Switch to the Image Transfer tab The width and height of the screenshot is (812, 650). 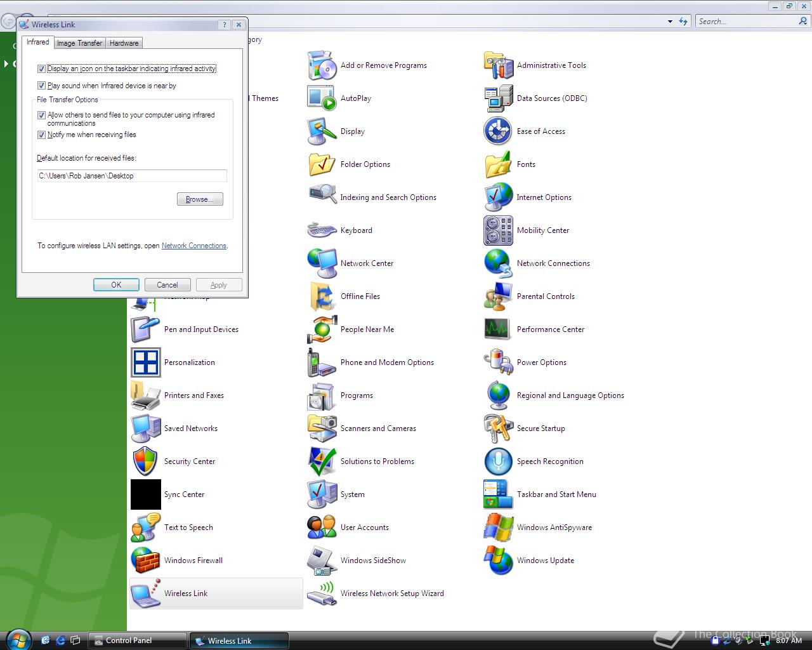[x=79, y=43]
